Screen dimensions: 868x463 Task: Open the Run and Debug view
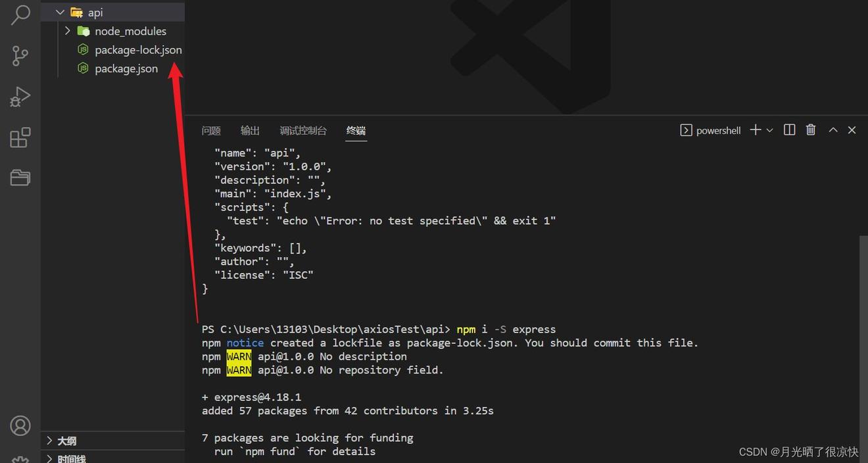pos(20,97)
